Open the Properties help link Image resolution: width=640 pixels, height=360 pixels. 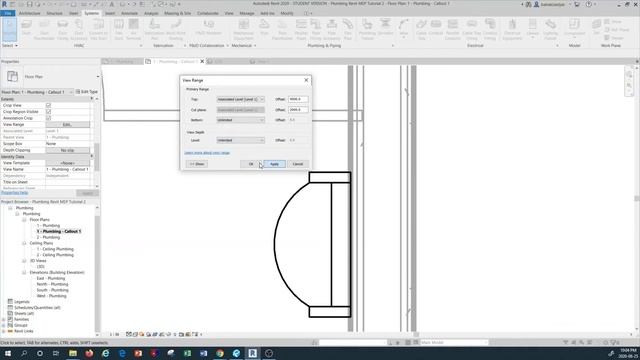14,193
